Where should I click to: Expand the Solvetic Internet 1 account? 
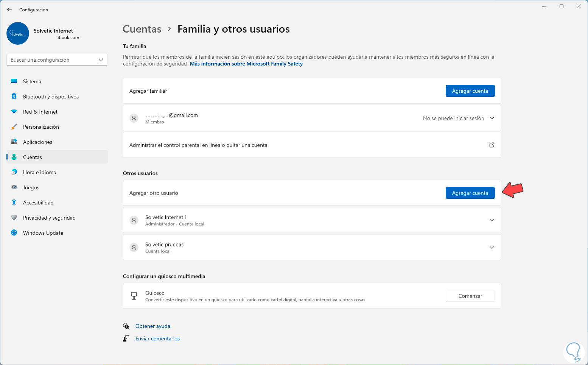[492, 220]
